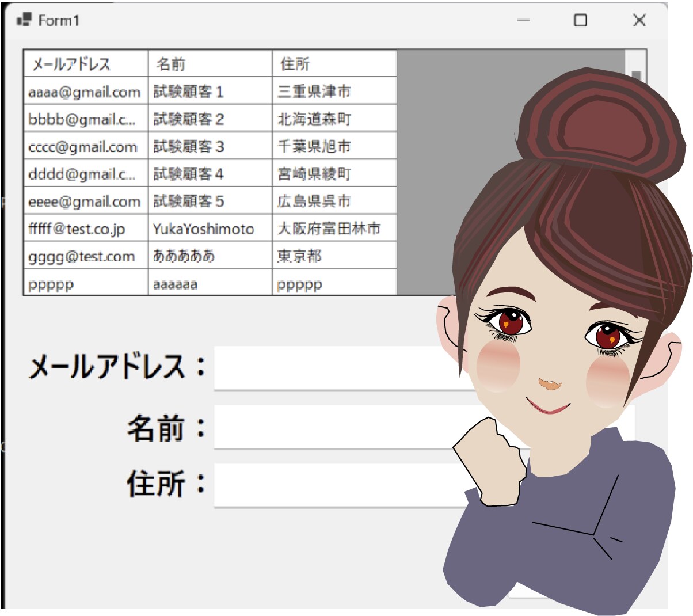Select the ppppp email cell in first column
The image size is (693, 616).
[x=86, y=283]
